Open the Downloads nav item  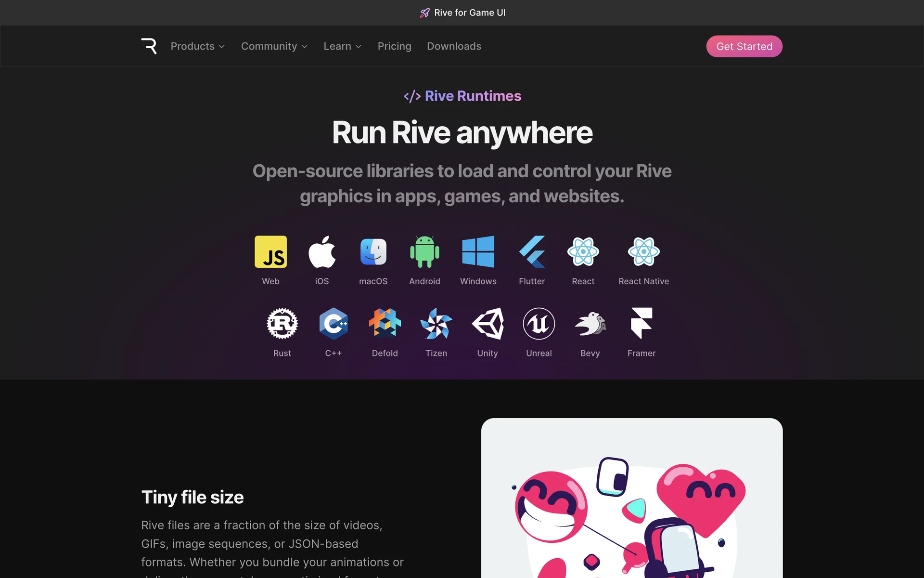454,46
